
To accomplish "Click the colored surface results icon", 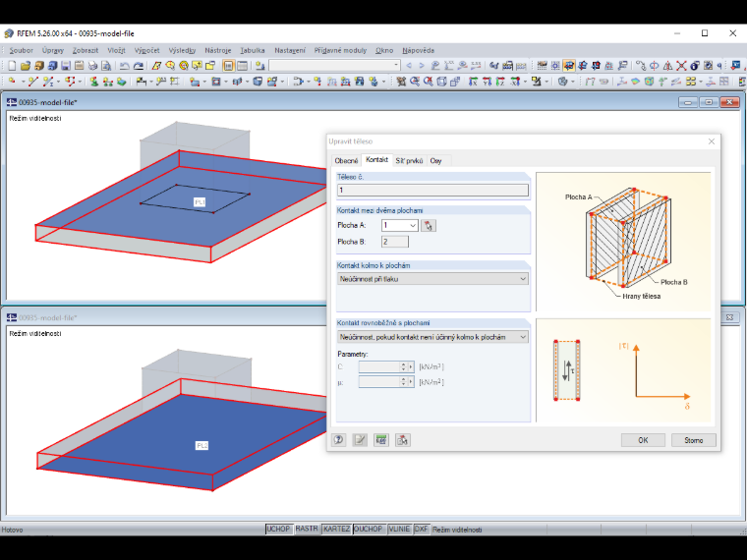I will point(635,82).
